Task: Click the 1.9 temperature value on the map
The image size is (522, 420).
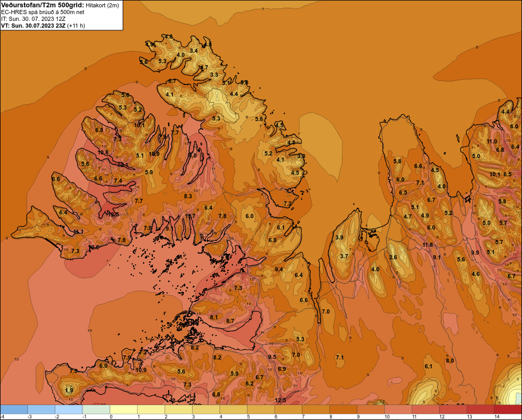Action: pos(69,390)
